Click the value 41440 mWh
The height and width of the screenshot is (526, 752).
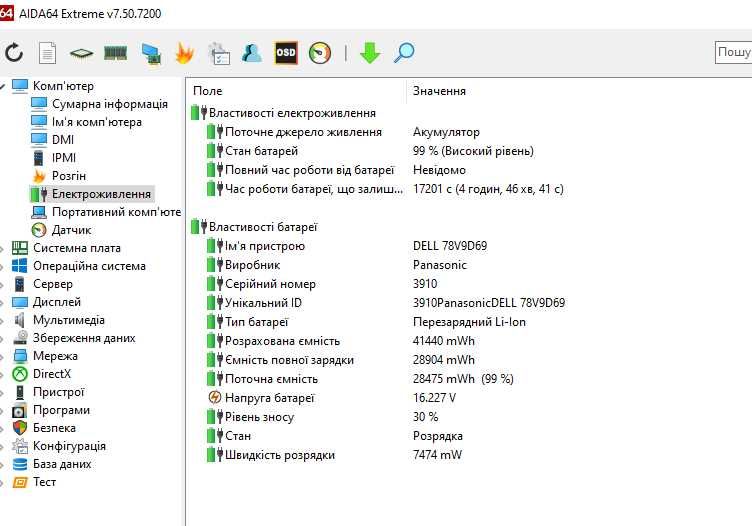[x=444, y=341]
